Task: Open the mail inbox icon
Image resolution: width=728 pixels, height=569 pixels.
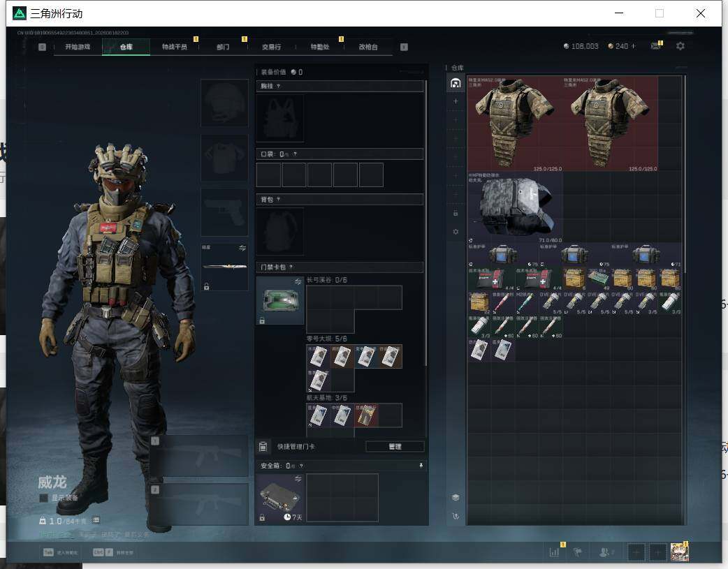Action: pyautogui.click(x=655, y=46)
